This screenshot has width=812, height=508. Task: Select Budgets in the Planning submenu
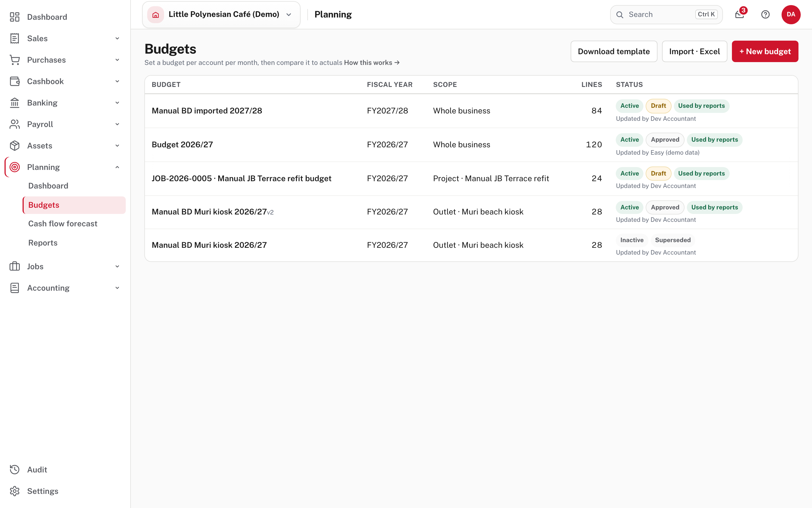coord(74,205)
